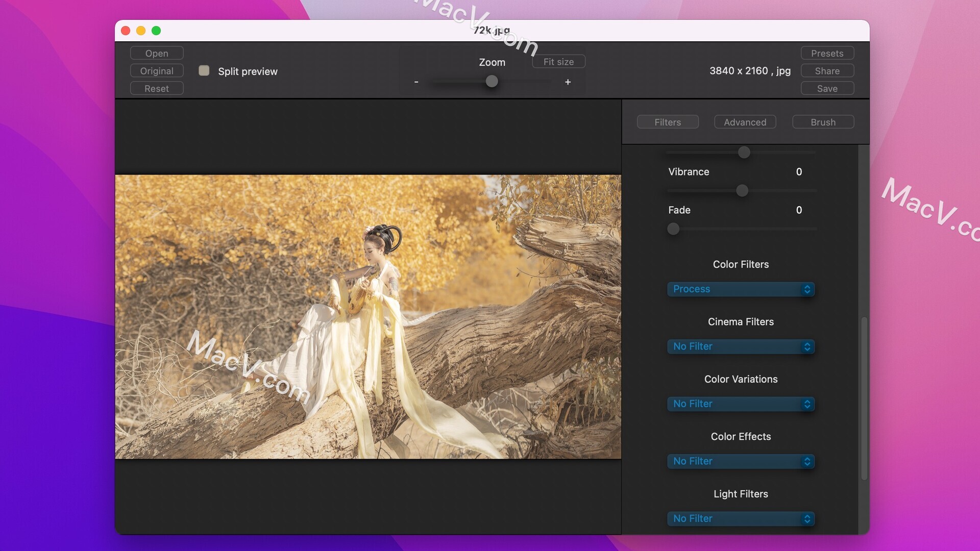Image resolution: width=980 pixels, height=551 pixels.
Task: Open the Light Filters No Filter dropdown
Action: [x=741, y=518]
